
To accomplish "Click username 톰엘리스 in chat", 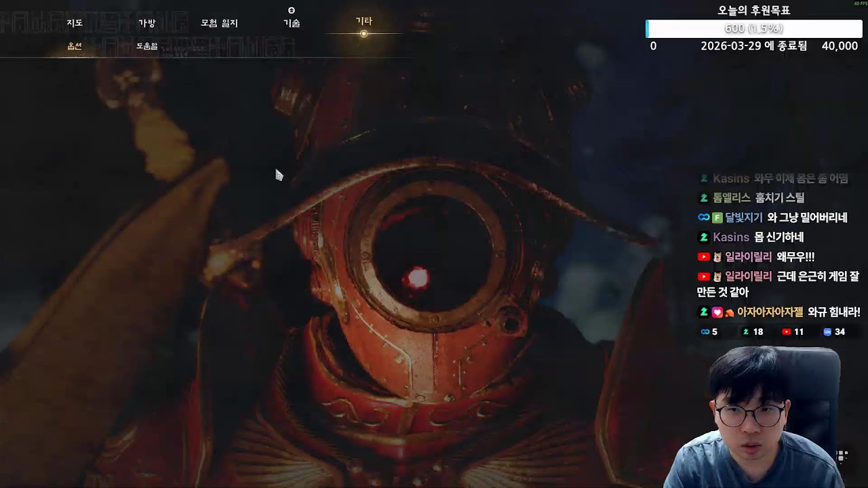I will [x=732, y=198].
